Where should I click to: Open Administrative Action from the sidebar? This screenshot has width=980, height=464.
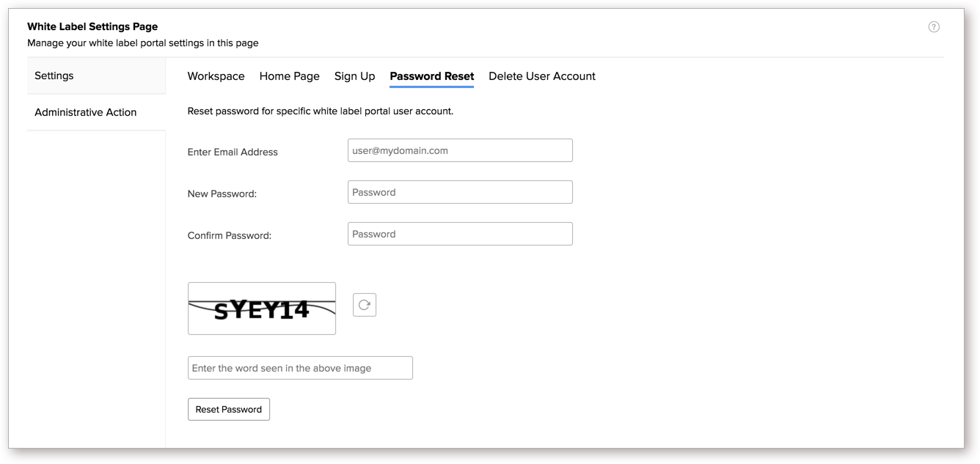coord(85,112)
